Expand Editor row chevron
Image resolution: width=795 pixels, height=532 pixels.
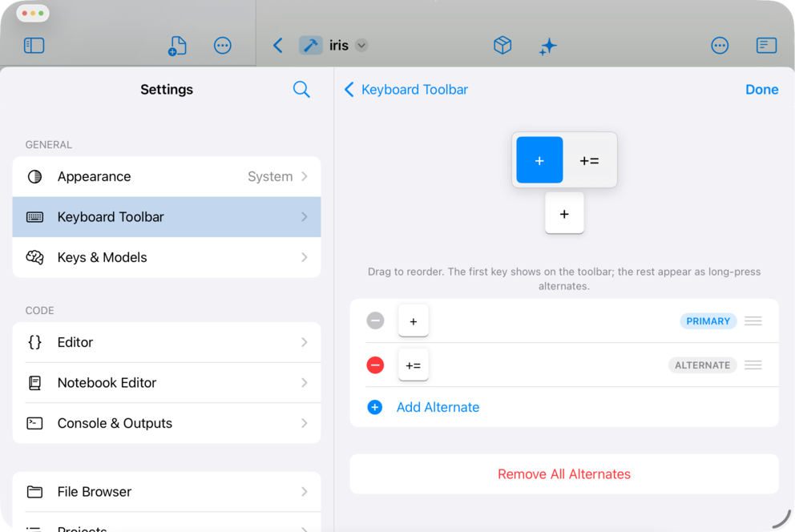click(x=305, y=342)
